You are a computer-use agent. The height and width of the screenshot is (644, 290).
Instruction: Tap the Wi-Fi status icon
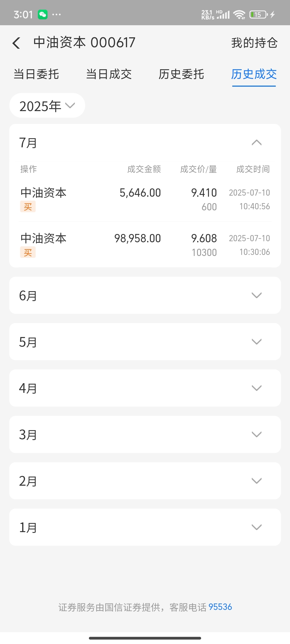pos(239,14)
